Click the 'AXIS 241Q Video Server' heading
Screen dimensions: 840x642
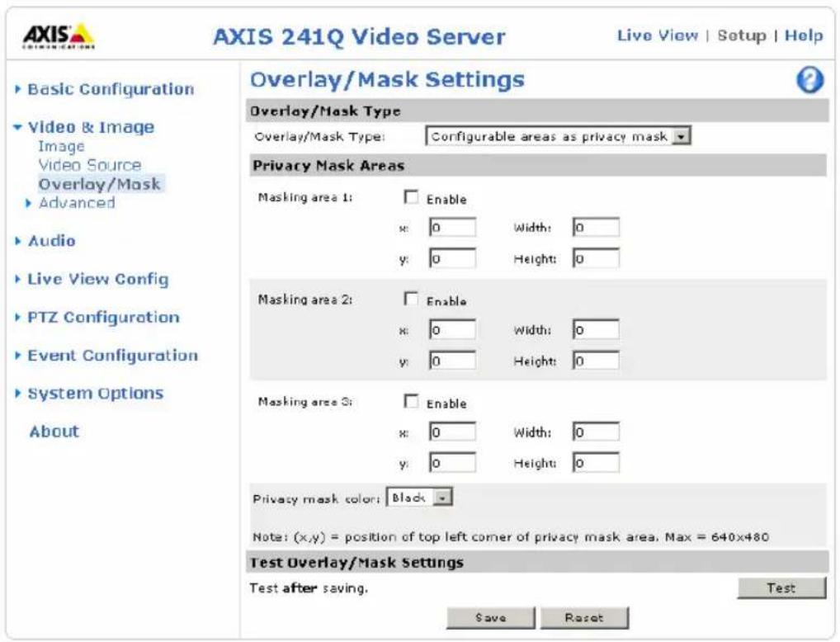click(360, 37)
